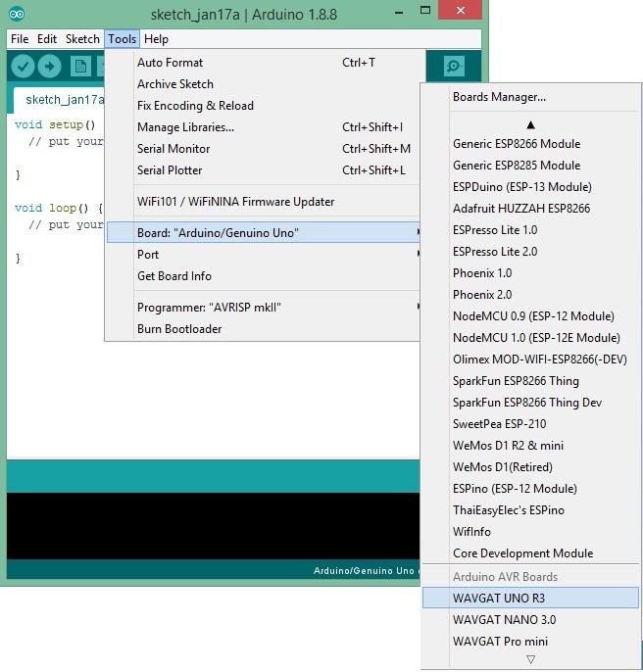
Task: Click the void setup() code line
Action: pyautogui.click(x=55, y=124)
